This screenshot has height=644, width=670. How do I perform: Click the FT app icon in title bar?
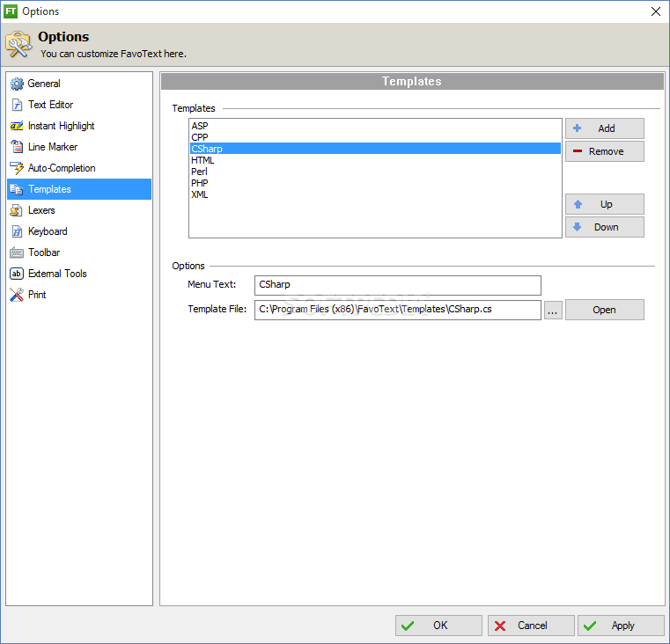coord(11,11)
